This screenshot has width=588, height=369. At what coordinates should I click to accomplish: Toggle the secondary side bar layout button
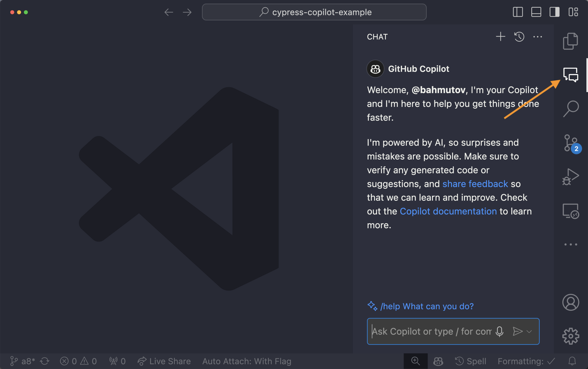click(x=554, y=12)
